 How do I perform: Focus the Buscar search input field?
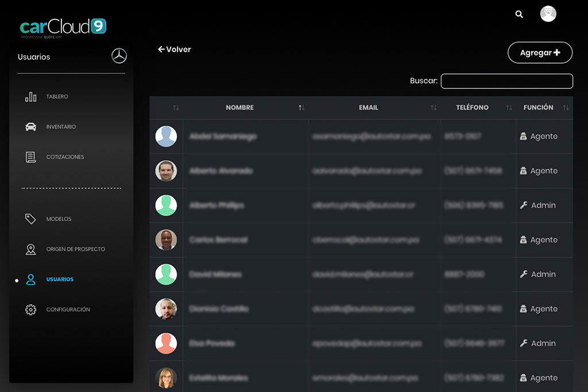(506, 81)
